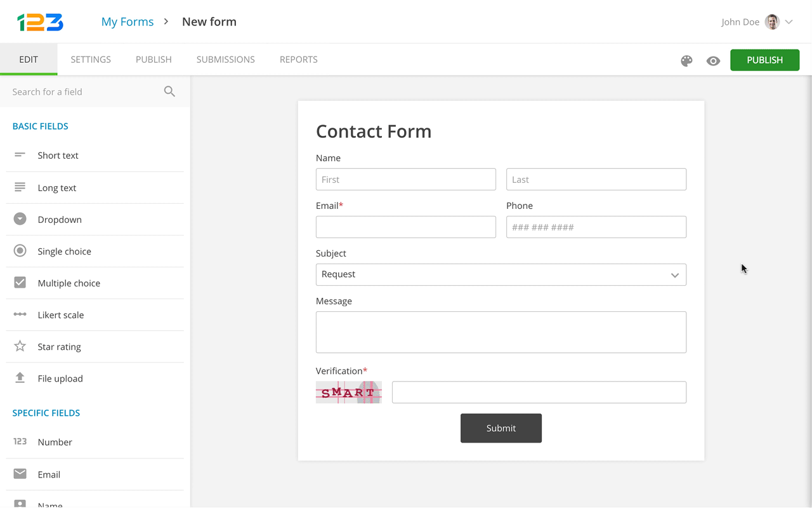812x508 pixels.
Task: Click the Email input field
Action: 406,227
